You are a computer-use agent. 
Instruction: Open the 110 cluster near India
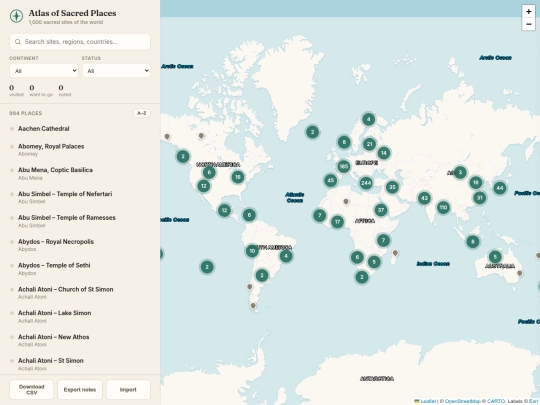pos(443,207)
